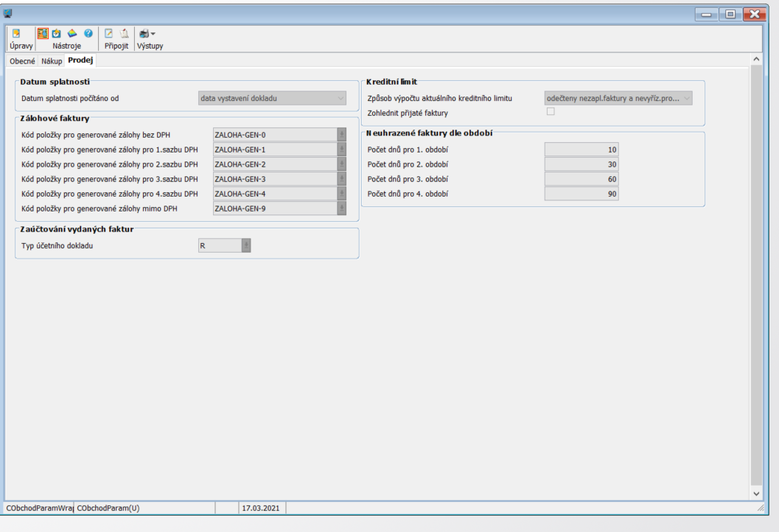Click the printer icon in Výstupy
Screen dimensions: 779x532
click(x=145, y=34)
